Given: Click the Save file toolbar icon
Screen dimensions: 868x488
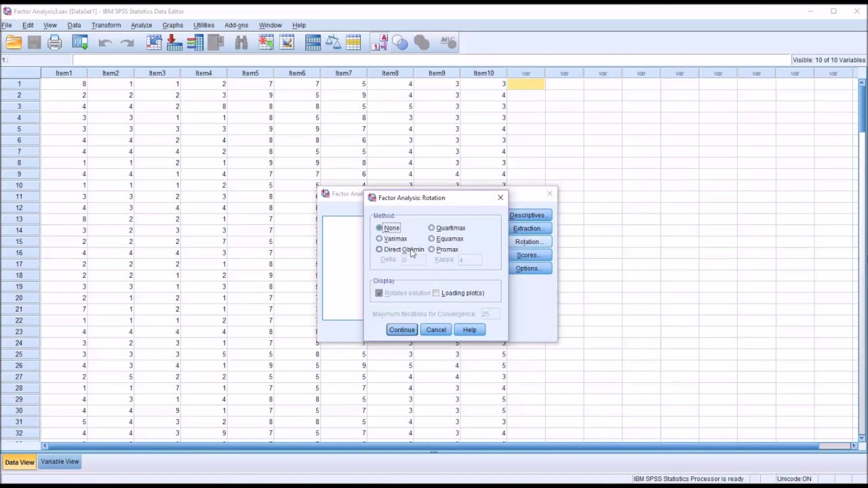Looking at the screenshot, I should pyautogui.click(x=35, y=43).
